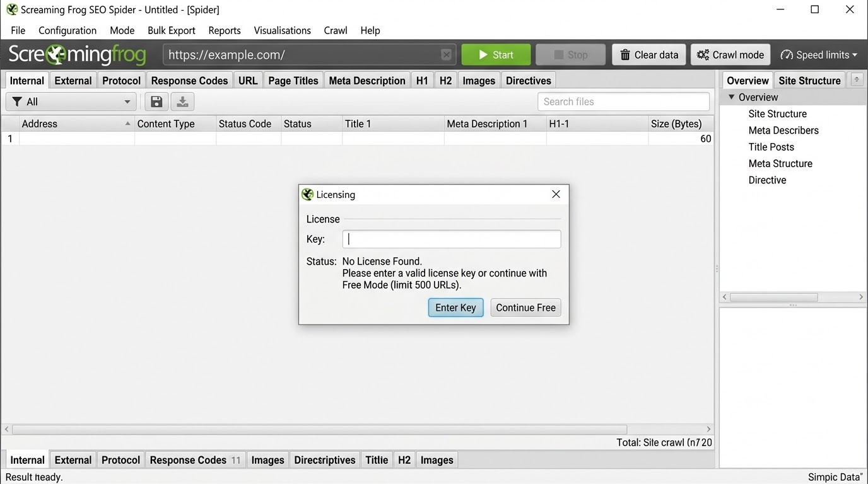Click the size value 60 in row 1

(x=706, y=139)
